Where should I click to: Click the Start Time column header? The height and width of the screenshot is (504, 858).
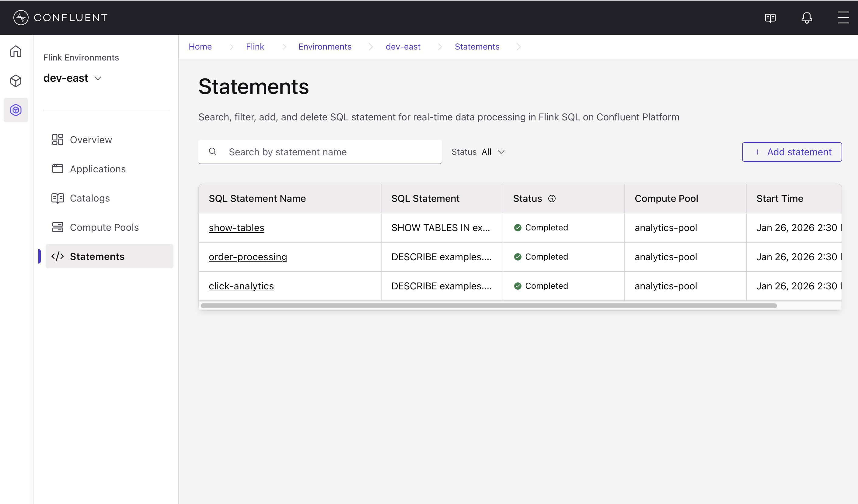coord(794,198)
